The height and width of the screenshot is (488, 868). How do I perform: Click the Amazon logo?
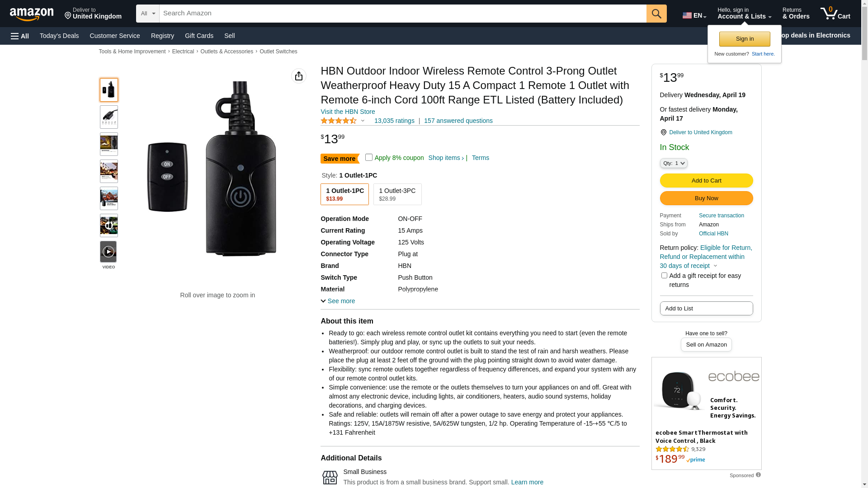coord(32,14)
